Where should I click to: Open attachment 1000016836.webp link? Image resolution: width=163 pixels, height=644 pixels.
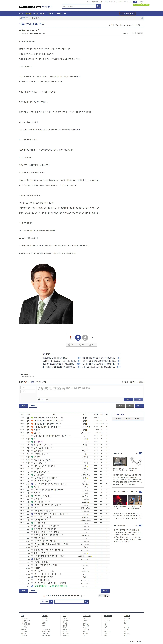(x=27, y=377)
